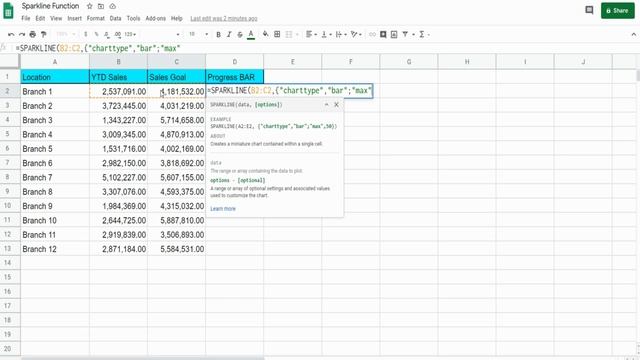Open the Add-ons menu

(156, 18)
